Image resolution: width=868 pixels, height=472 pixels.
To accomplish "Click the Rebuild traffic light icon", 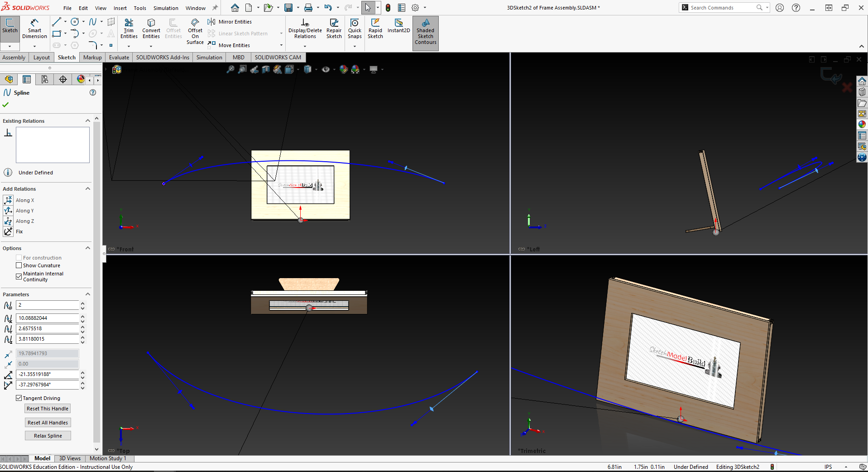I will click(388, 8).
